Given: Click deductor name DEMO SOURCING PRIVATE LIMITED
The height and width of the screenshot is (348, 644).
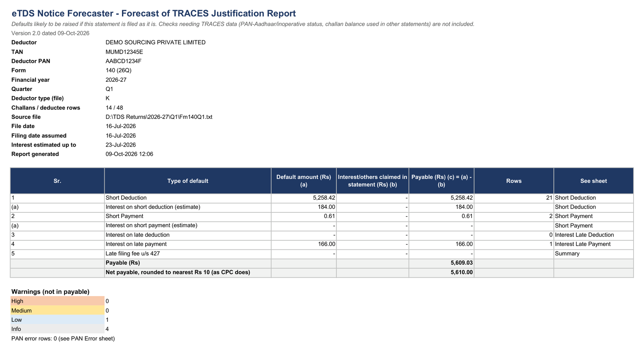Looking at the screenshot, I should [155, 42].
